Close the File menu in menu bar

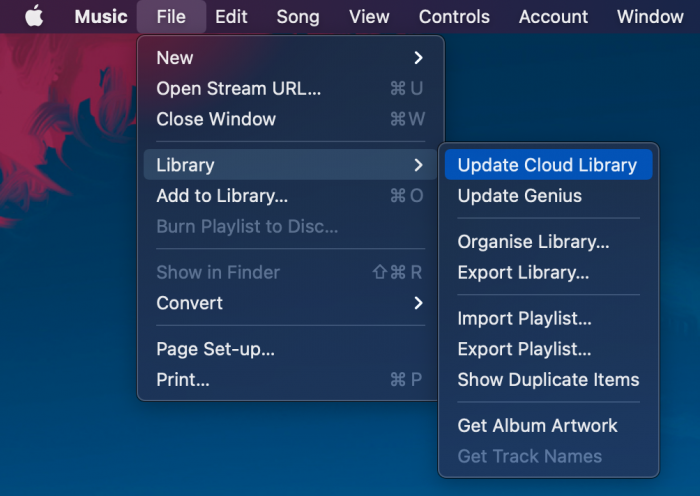[x=171, y=17]
